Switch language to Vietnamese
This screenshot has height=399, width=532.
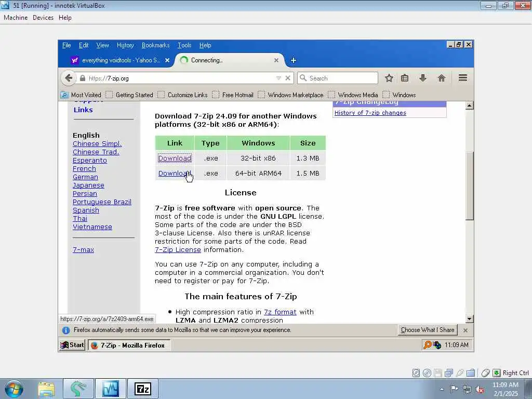(x=92, y=227)
